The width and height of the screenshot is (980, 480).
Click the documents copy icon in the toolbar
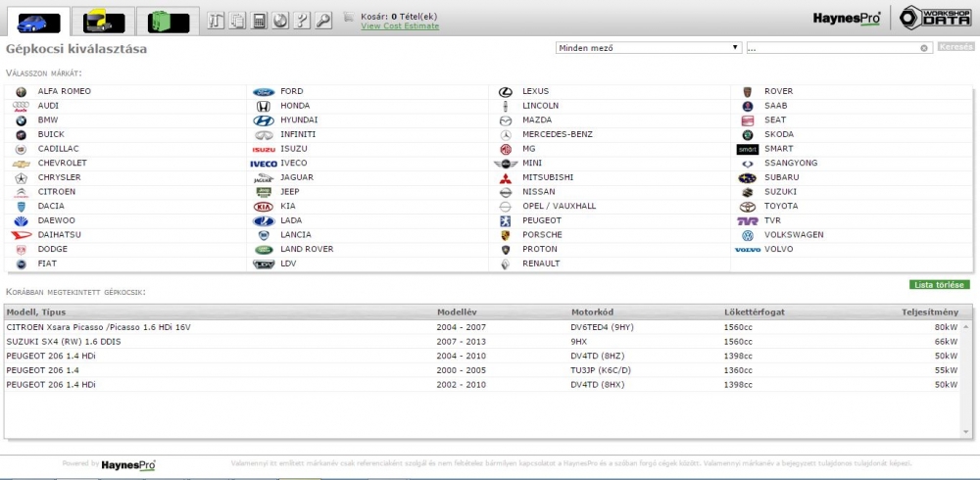click(x=237, y=21)
